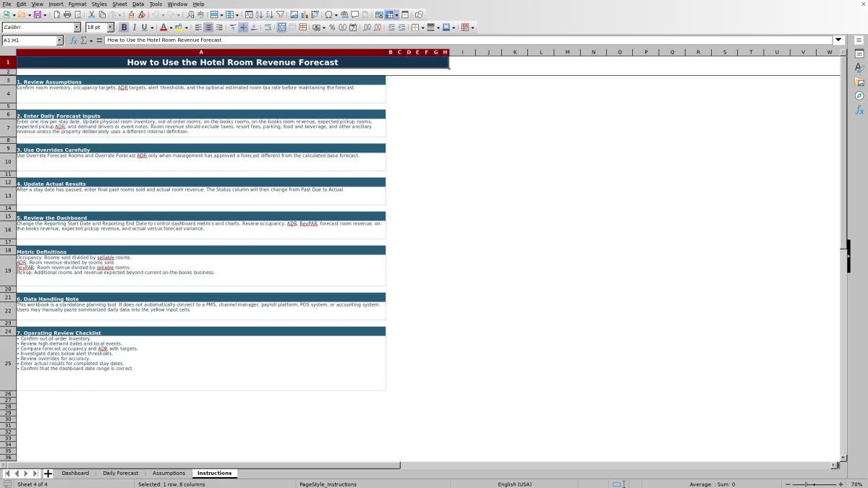Jump to the first sheet tab arrow
The image size is (868, 488).
pyautogui.click(x=7, y=474)
